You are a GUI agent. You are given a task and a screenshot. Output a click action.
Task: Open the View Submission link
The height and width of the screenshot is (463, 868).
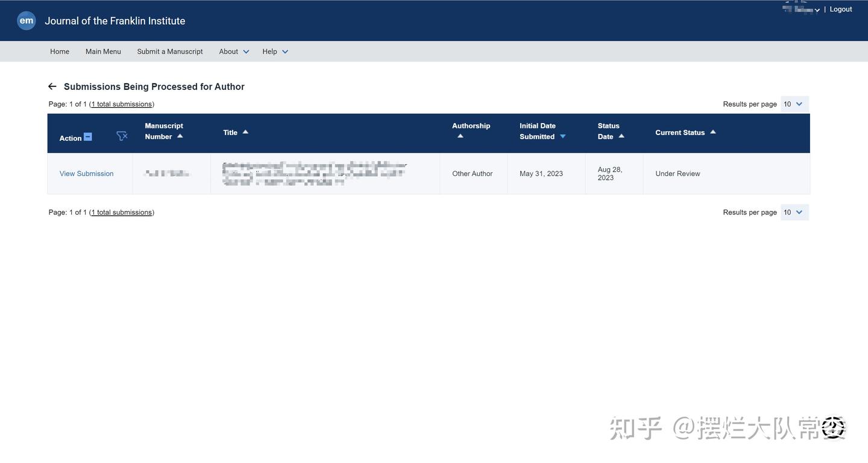click(x=86, y=173)
